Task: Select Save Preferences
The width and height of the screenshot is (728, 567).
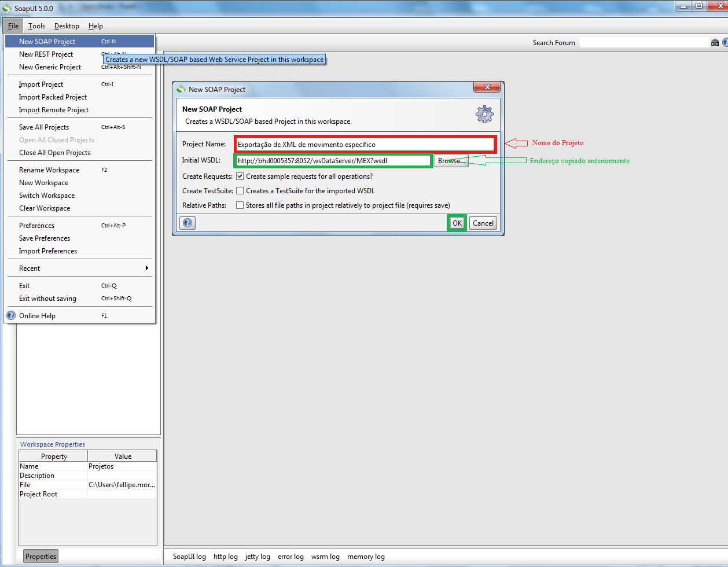Action: pos(79,238)
